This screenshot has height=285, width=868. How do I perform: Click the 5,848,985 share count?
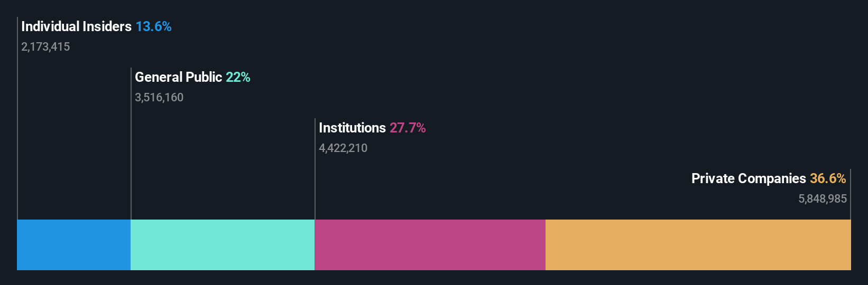pyautogui.click(x=823, y=198)
